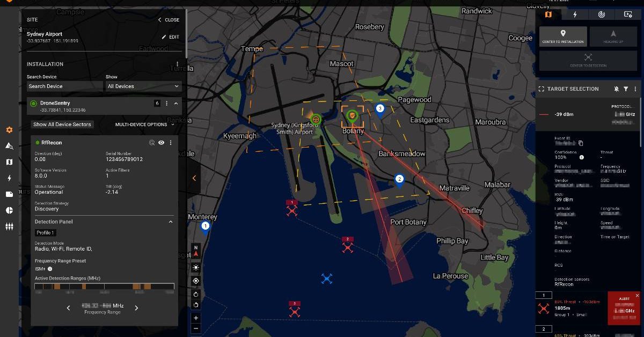Open the map view icon in left sidebar

pos(9,162)
